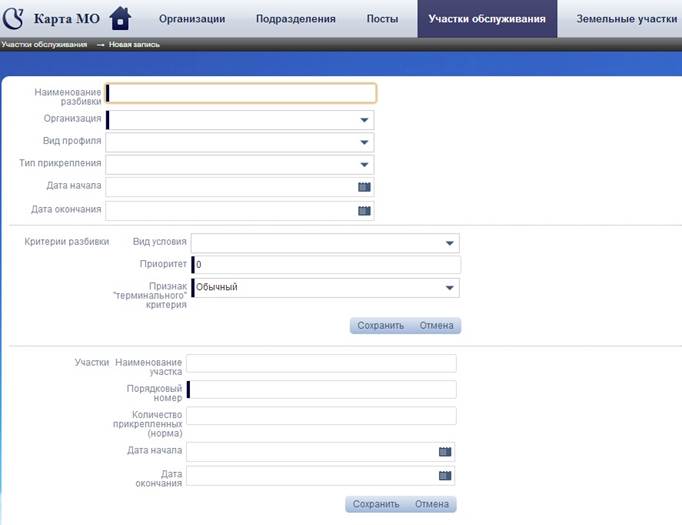Click the Карта МО title text
682x525 pixels.
(x=67, y=19)
